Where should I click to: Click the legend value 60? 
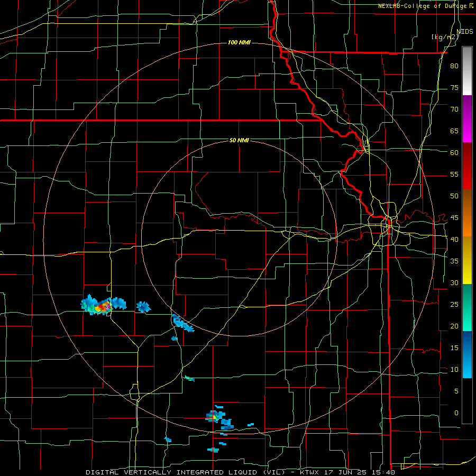coord(454,153)
